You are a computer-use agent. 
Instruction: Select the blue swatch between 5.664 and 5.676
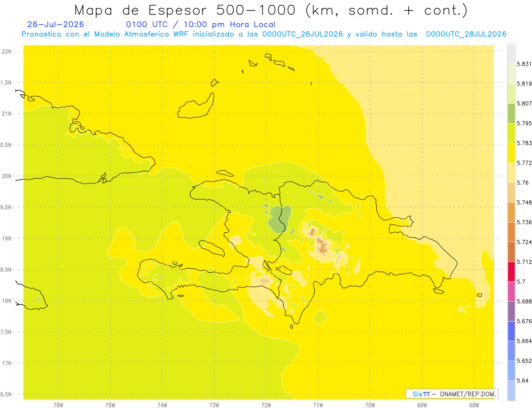[x=511, y=331]
